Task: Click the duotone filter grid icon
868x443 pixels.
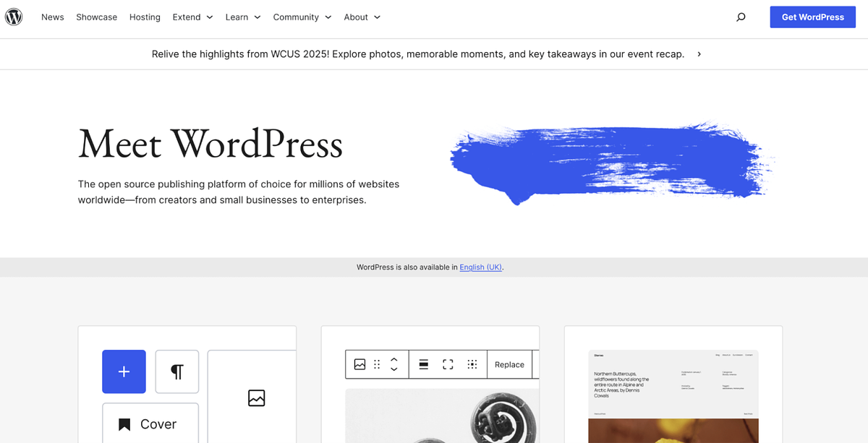Action: 472,364
